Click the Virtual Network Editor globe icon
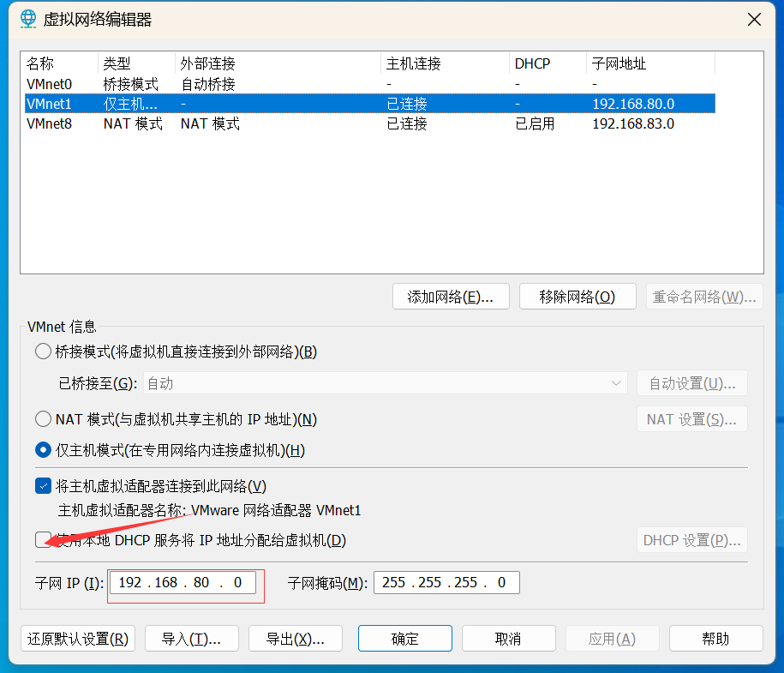The image size is (784, 673). pyautogui.click(x=28, y=19)
